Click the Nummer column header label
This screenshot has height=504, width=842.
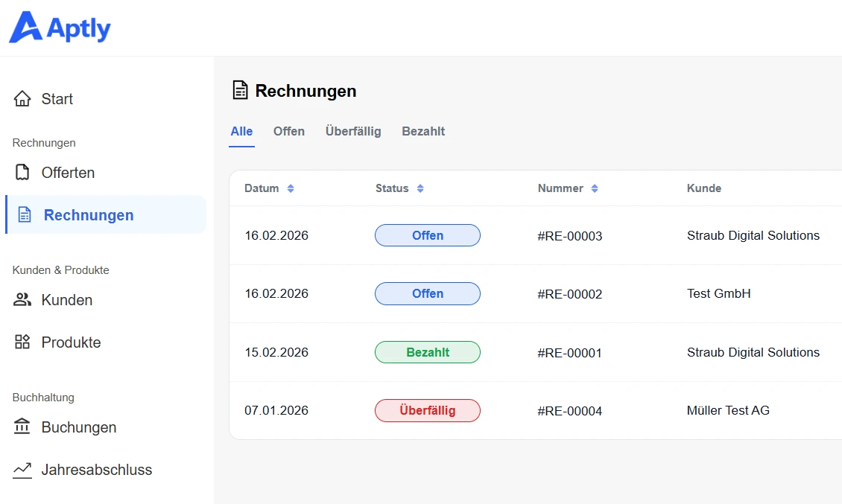click(560, 188)
